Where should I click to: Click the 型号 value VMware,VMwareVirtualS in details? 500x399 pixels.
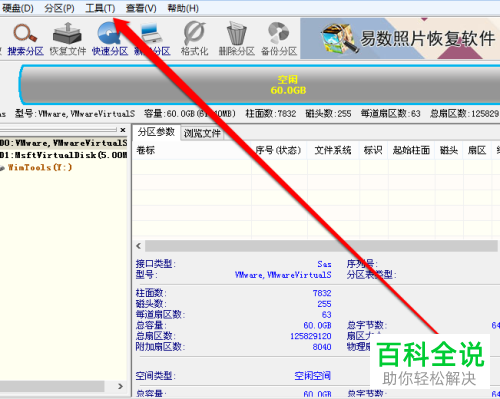[x=283, y=275]
